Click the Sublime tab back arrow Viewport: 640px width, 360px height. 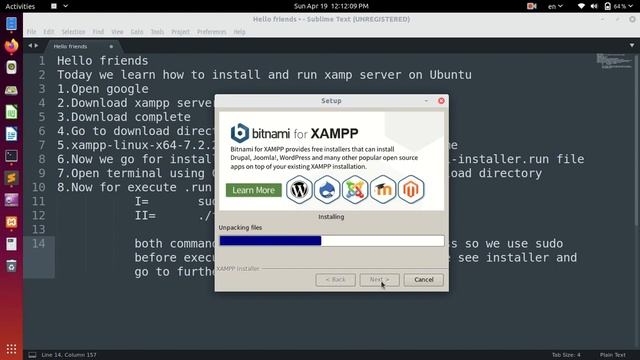tap(30, 46)
